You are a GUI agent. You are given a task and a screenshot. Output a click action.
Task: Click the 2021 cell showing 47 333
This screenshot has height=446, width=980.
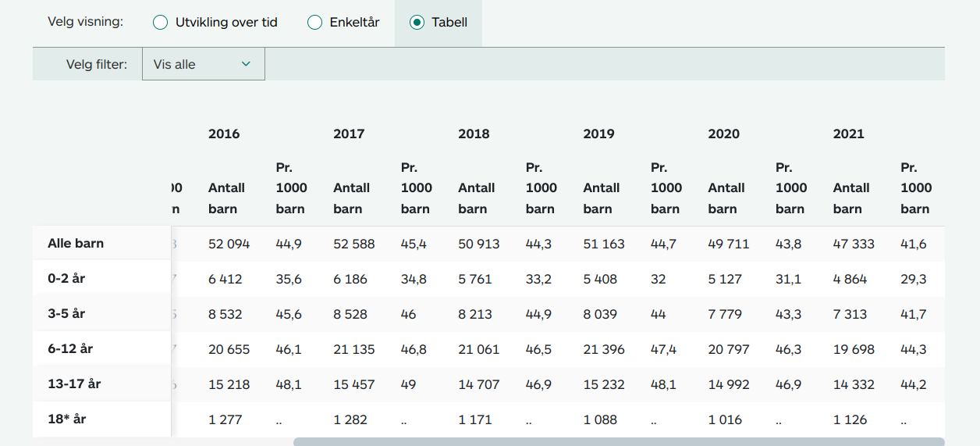click(854, 244)
